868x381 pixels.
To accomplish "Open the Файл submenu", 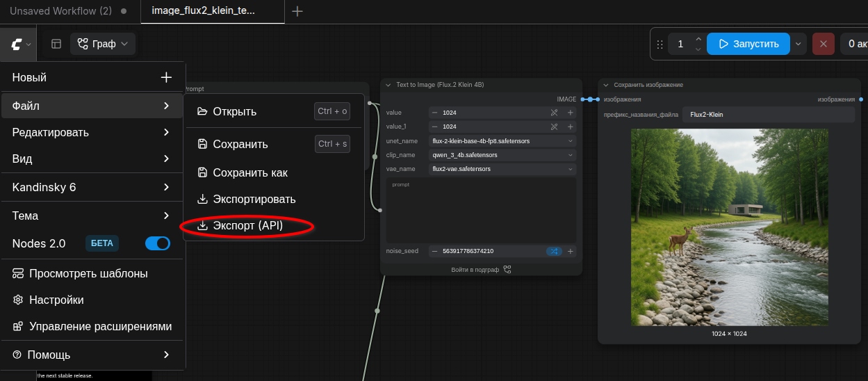I will tap(93, 106).
